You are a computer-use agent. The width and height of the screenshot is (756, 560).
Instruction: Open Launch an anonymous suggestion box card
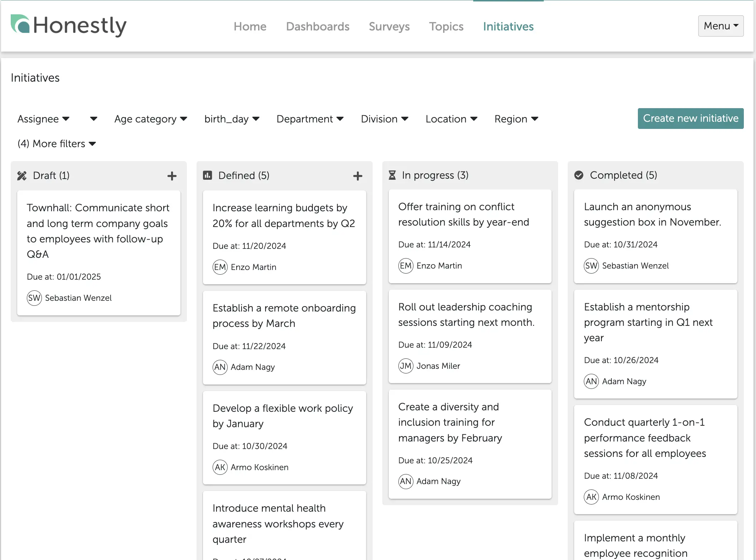(x=656, y=236)
